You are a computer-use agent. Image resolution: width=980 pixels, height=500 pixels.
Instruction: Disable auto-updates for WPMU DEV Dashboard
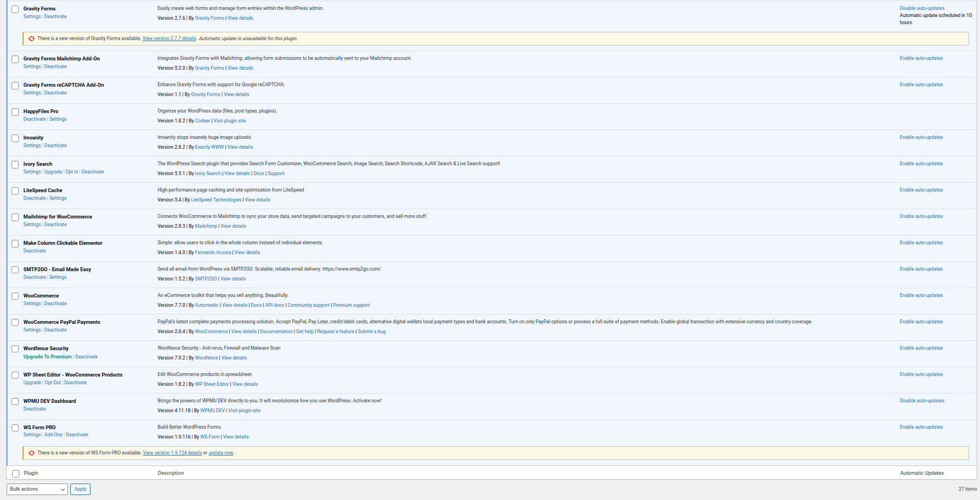pos(921,401)
